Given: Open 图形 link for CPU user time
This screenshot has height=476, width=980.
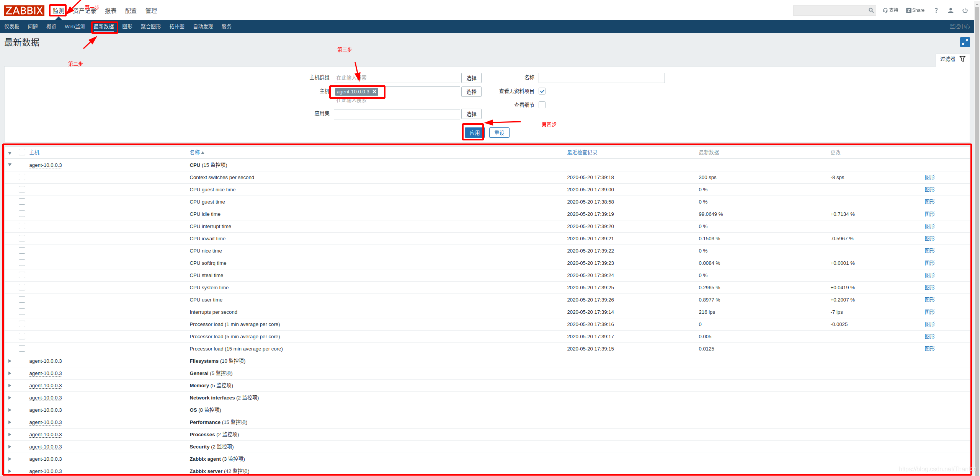Looking at the screenshot, I should [x=929, y=300].
